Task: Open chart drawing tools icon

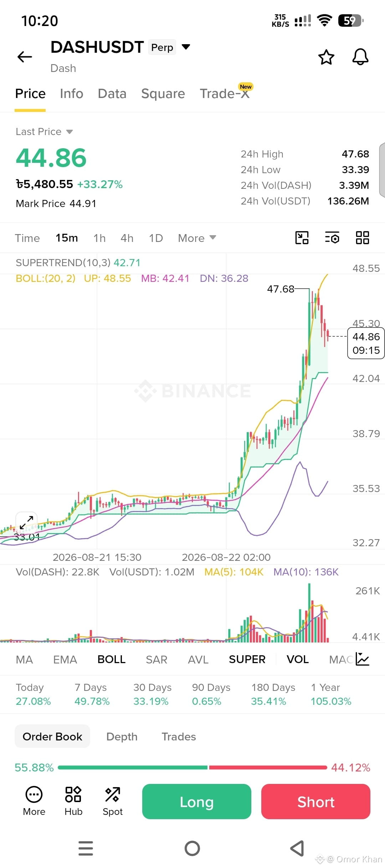Action: coord(302,238)
